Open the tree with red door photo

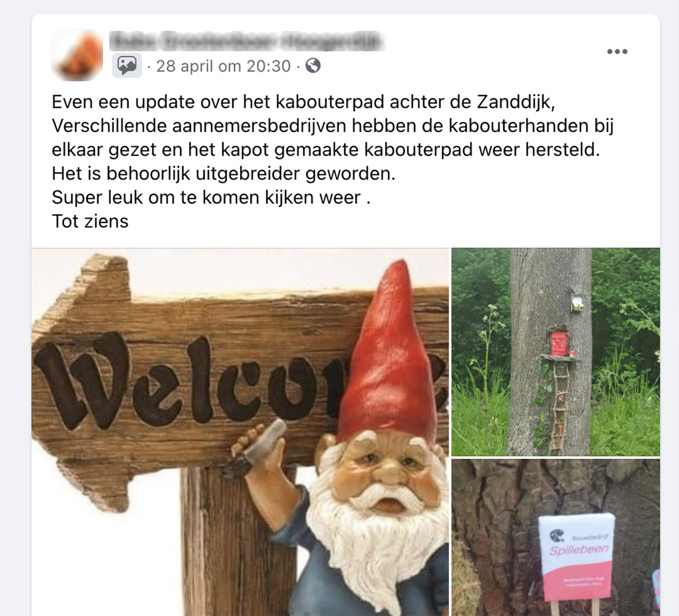[556, 352]
